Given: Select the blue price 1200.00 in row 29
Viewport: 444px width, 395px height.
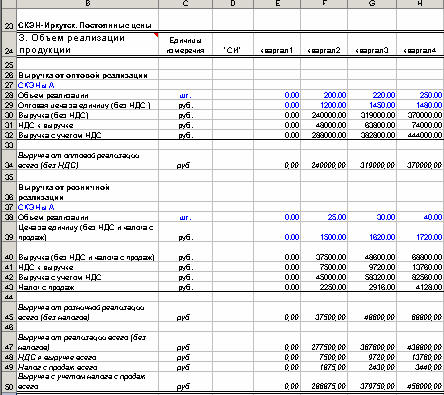Looking at the screenshot, I should (333, 105).
